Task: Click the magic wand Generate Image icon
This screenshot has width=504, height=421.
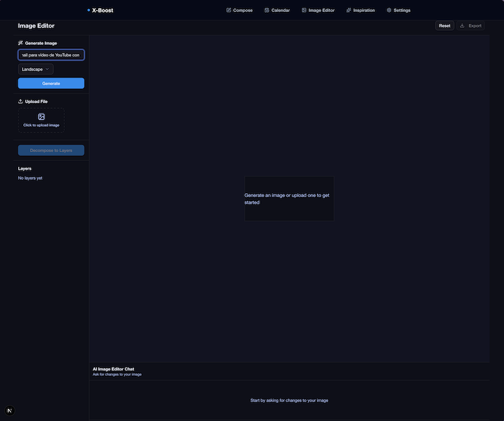Action: click(x=21, y=43)
